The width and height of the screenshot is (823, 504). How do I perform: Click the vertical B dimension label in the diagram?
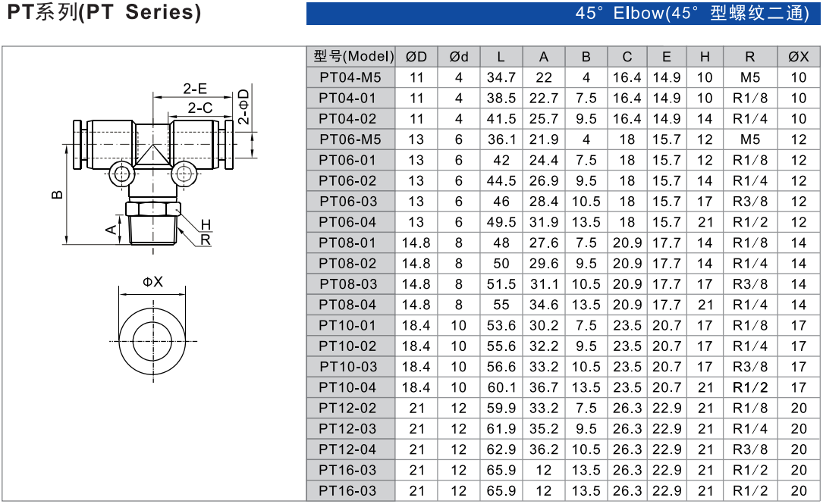pyautogui.click(x=57, y=194)
